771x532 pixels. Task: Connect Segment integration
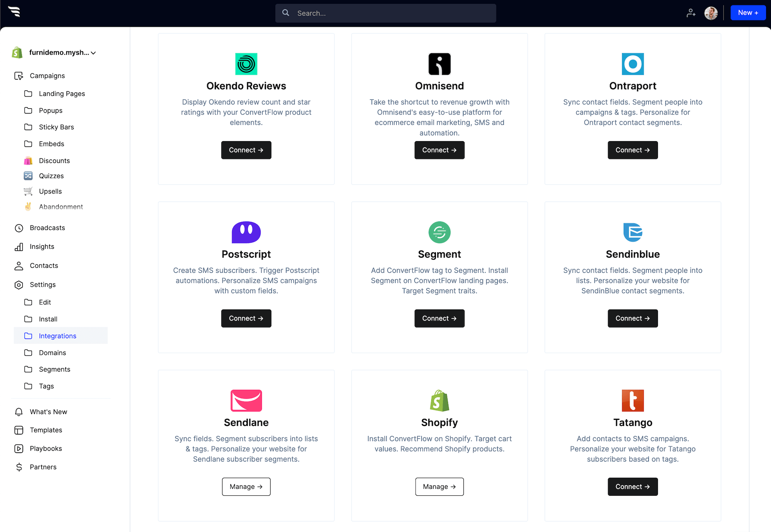pos(439,319)
